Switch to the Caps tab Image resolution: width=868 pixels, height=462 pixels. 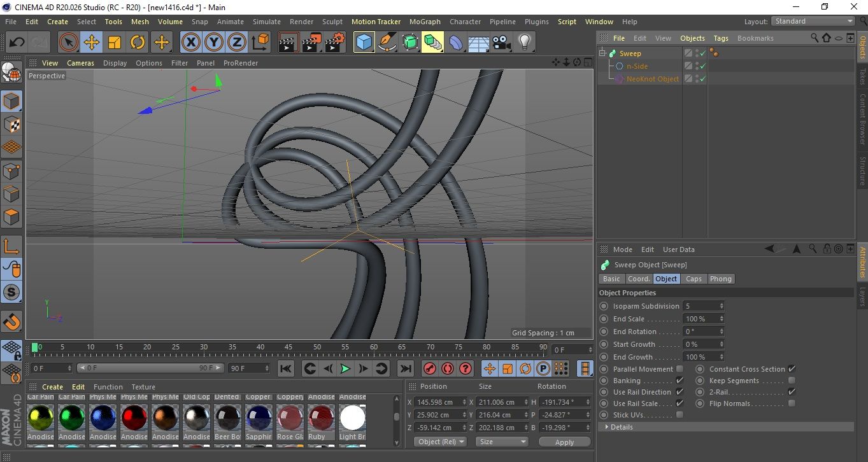click(694, 279)
